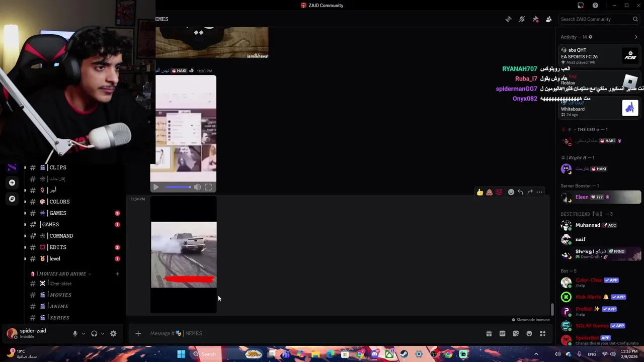Open the Discord inbox icon
The image size is (644, 362).
581,6
